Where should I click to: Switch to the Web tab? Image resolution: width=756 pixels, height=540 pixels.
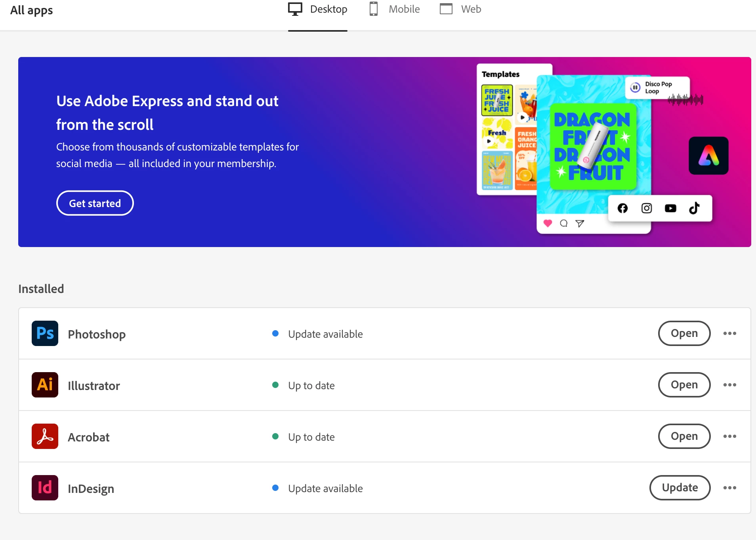[x=460, y=9]
